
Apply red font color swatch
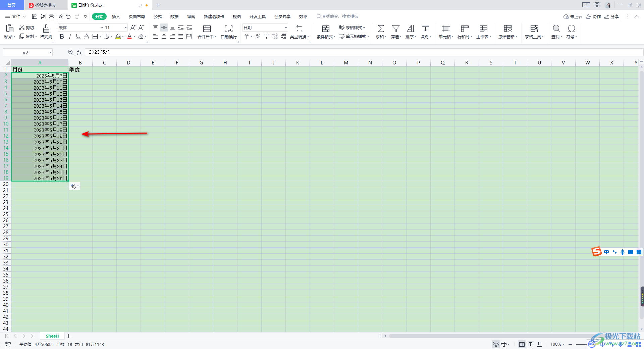(x=129, y=36)
